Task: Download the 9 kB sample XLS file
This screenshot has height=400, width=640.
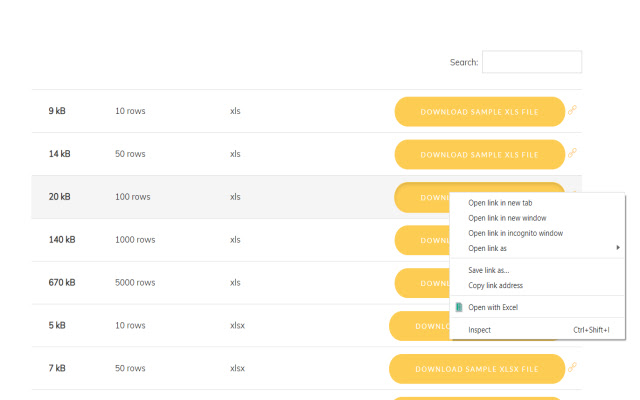Action: (x=479, y=112)
